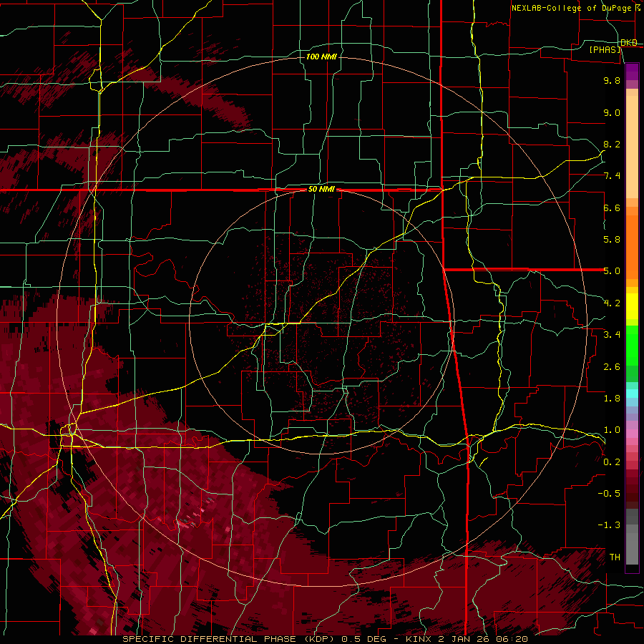Viewport: 644px width, 644px height.
Task: Click the 1.8 legend value
Action: coord(612,399)
